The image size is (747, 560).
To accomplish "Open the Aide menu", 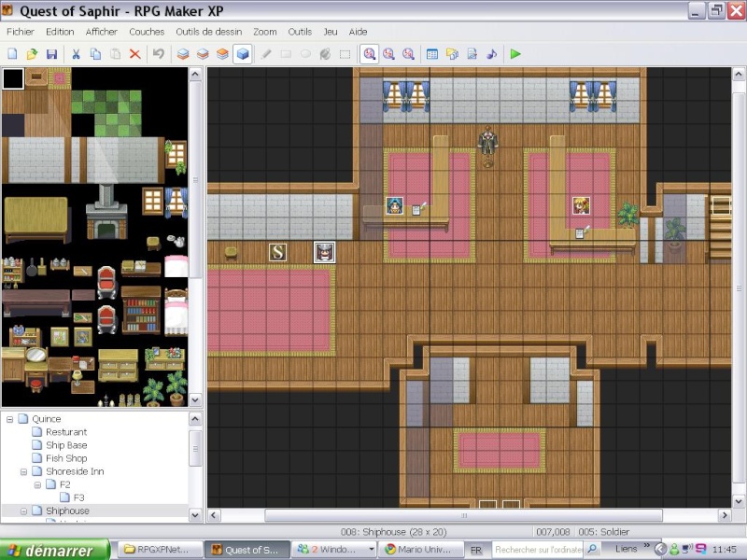I will click(x=358, y=32).
